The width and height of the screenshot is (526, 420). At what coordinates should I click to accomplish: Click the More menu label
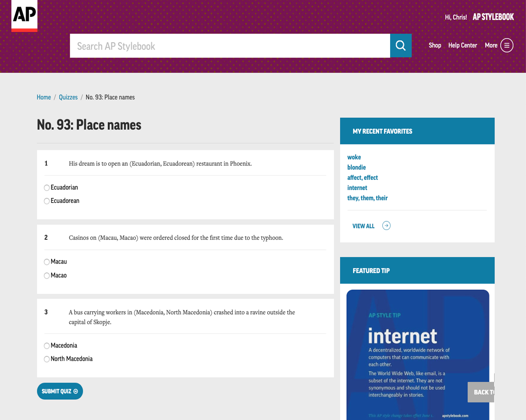click(x=491, y=45)
